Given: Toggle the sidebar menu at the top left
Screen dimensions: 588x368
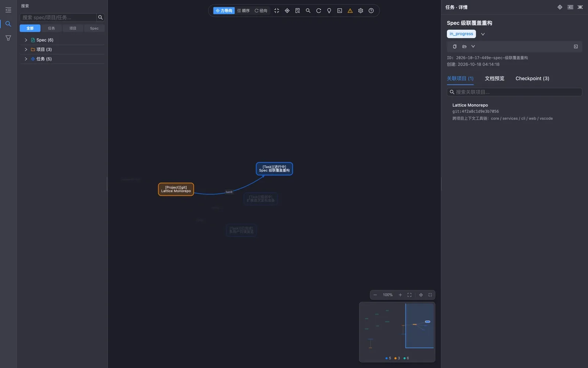Looking at the screenshot, I should 8,10.
